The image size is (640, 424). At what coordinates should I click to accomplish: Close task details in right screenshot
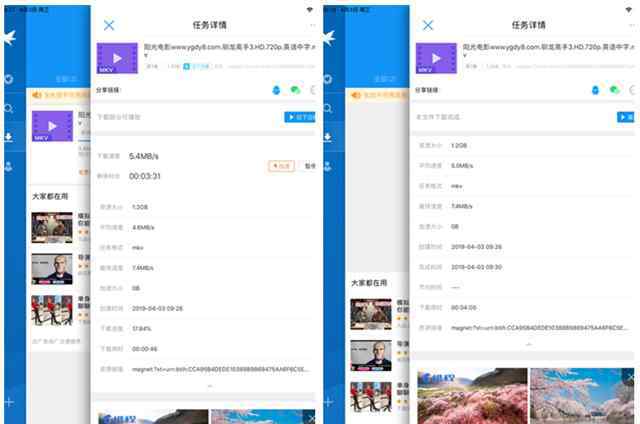click(428, 25)
